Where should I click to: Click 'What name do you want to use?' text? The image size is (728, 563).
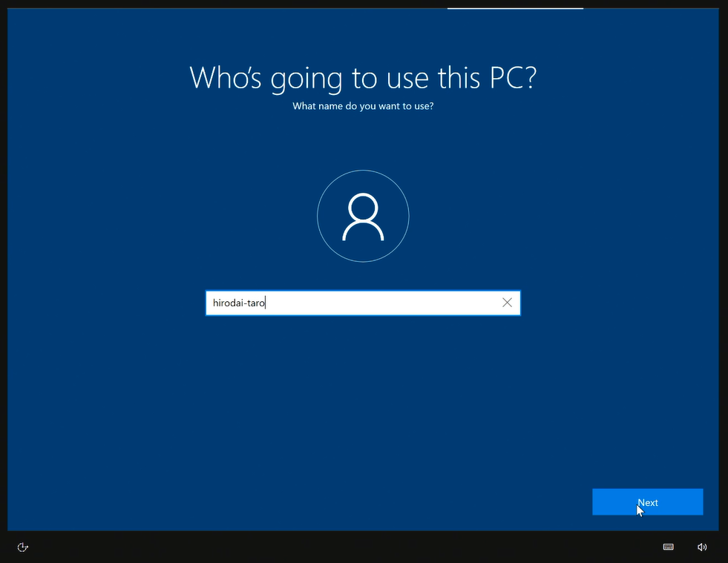tap(363, 106)
